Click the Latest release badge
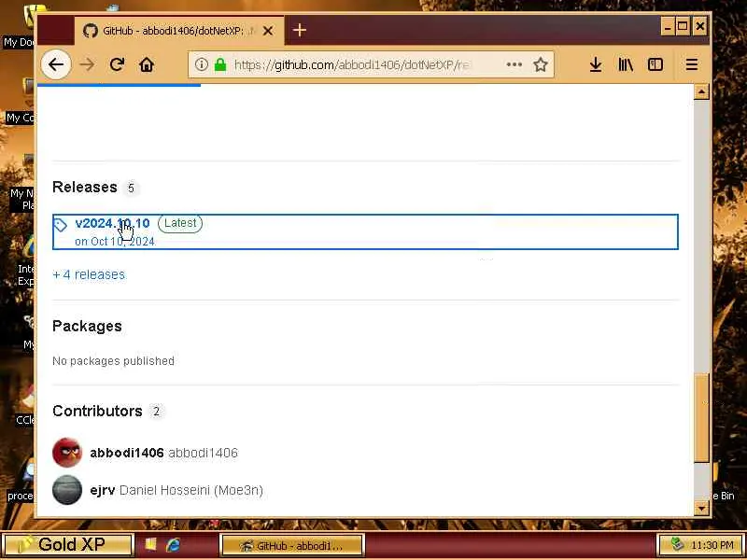747x560 pixels. (x=180, y=223)
